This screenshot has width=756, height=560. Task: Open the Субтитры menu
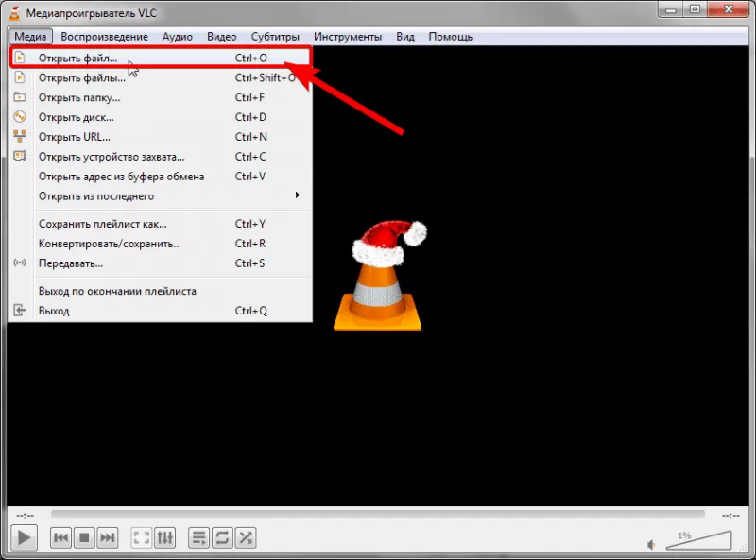click(275, 37)
